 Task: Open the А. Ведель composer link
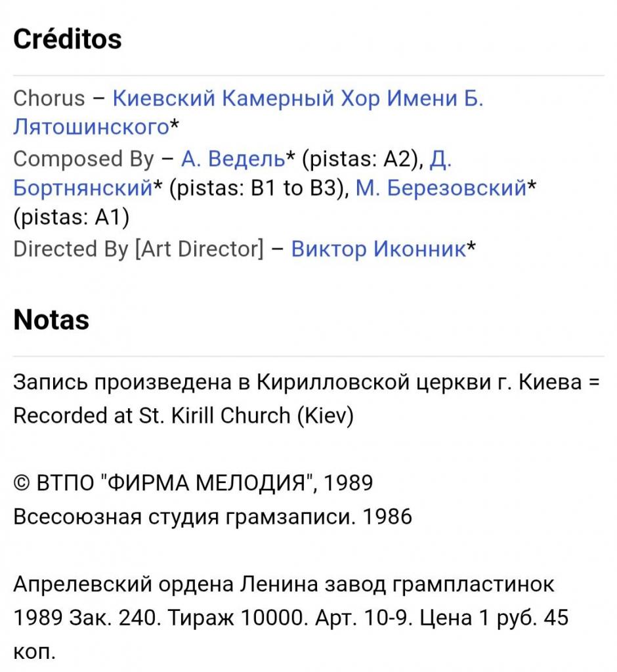(233, 159)
